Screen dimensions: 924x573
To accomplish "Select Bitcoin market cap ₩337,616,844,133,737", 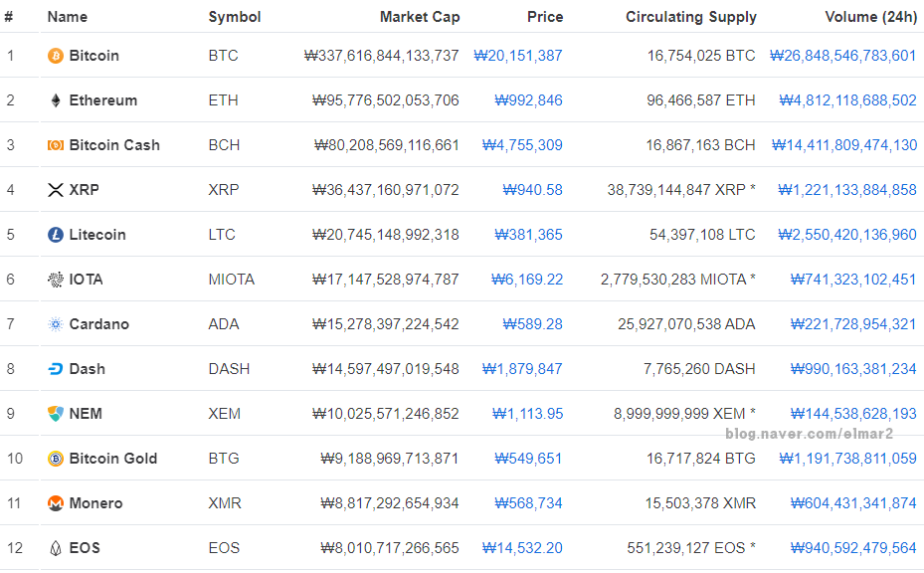I will point(381,56).
